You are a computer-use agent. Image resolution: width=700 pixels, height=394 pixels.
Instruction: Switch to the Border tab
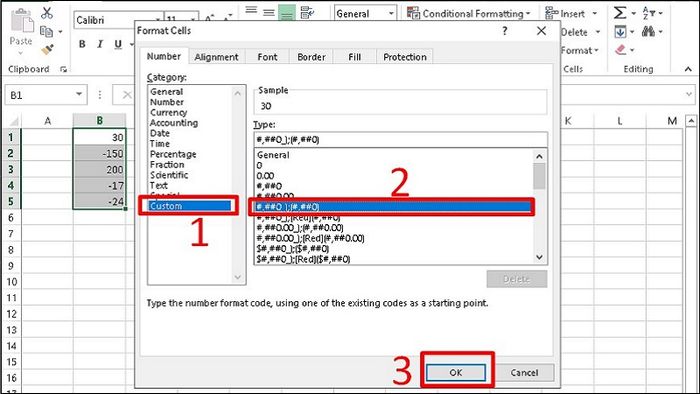click(x=311, y=57)
